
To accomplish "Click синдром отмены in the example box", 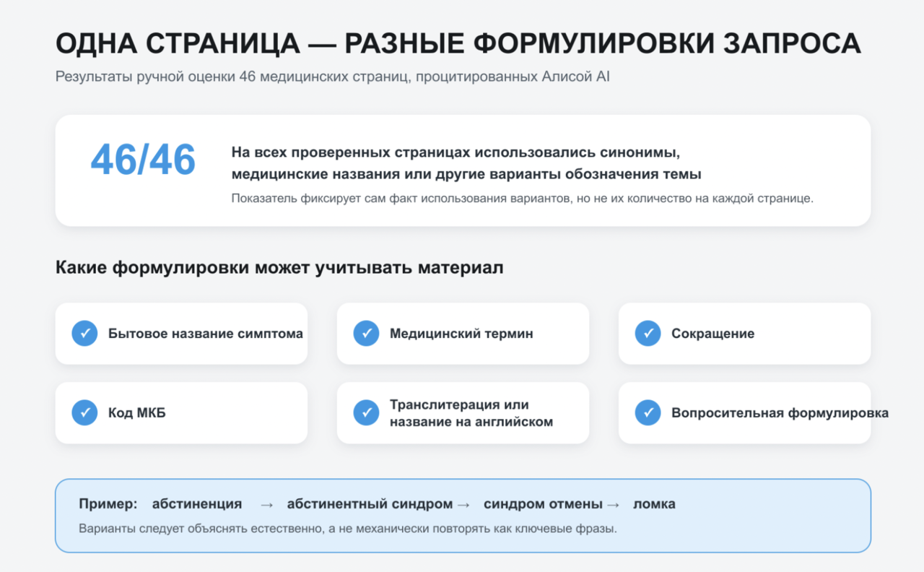I will tap(543, 504).
